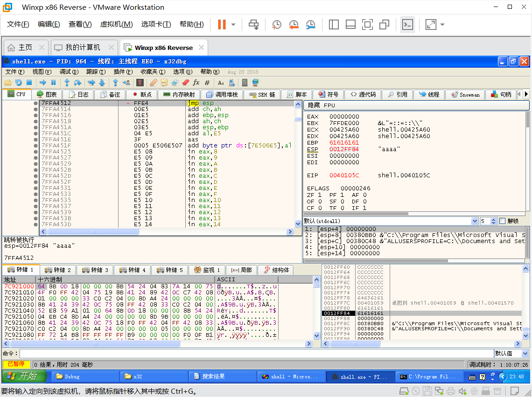Open the C:\Program Fil... console taskbar button
This screenshot has height=397, width=532.
pyautogui.click(x=429, y=376)
